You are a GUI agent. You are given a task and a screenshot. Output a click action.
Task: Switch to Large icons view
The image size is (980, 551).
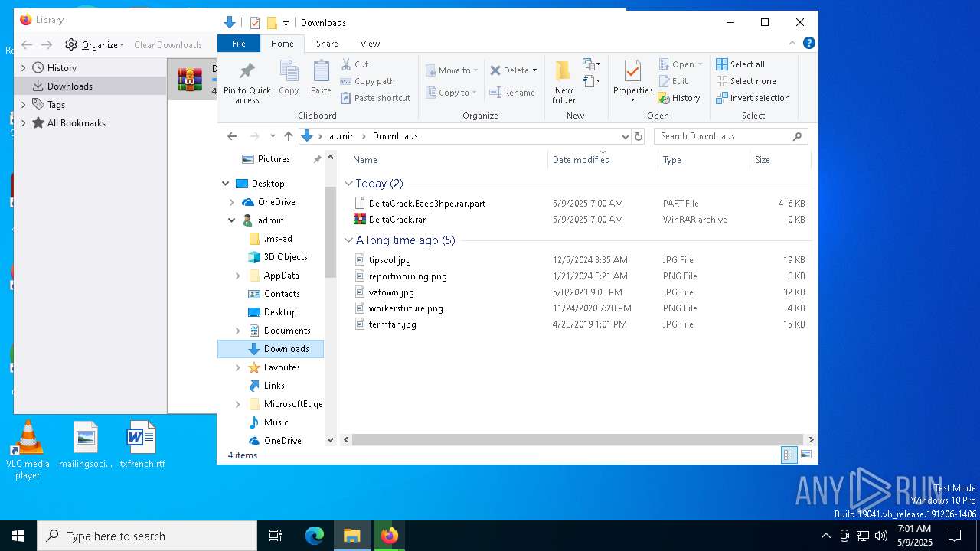pyautogui.click(x=806, y=455)
